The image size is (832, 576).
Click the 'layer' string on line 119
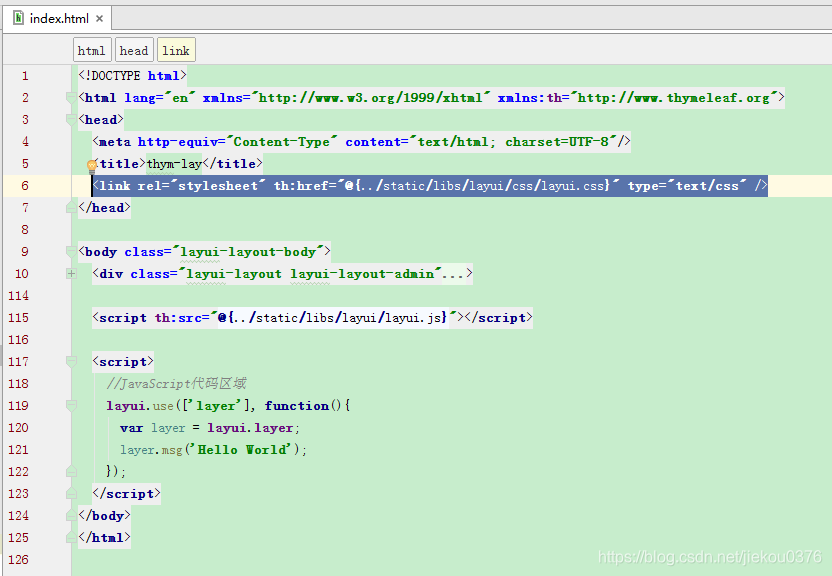[x=215, y=406]
